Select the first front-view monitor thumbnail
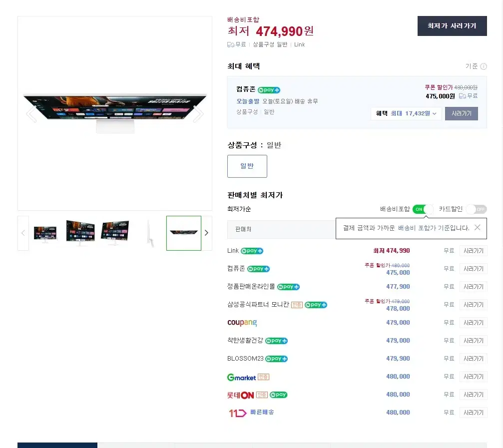This screenshot has width=503, height=448. pyautogui.click(x=45, y=233)
